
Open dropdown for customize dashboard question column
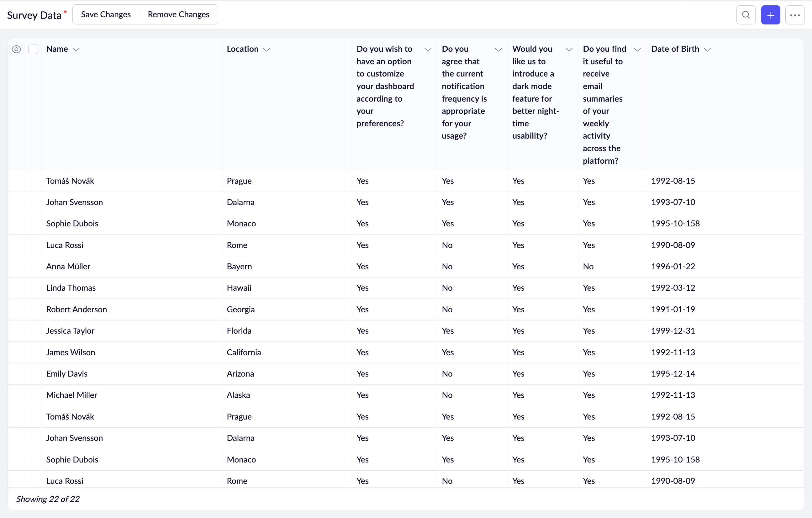[428, 50]
